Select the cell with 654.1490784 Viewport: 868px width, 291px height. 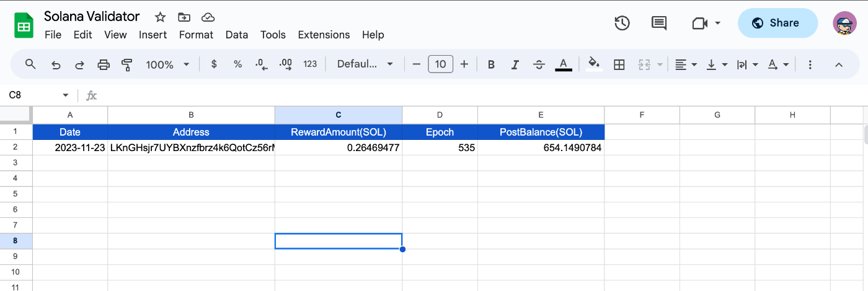click(x=541, y=148)
